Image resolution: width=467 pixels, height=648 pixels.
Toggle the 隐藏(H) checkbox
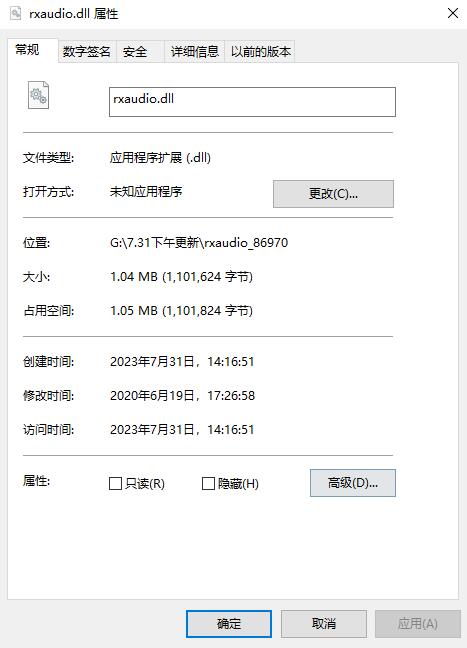(208, 484)
